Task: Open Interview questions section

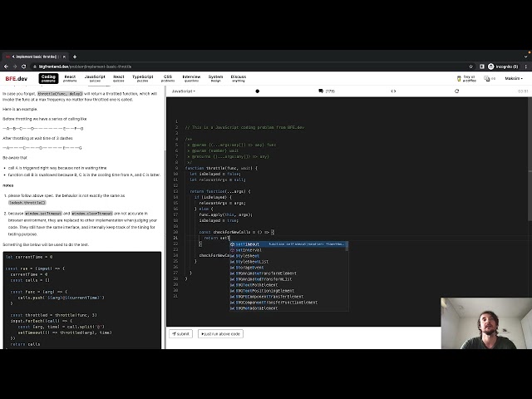Action: [191, 78]
